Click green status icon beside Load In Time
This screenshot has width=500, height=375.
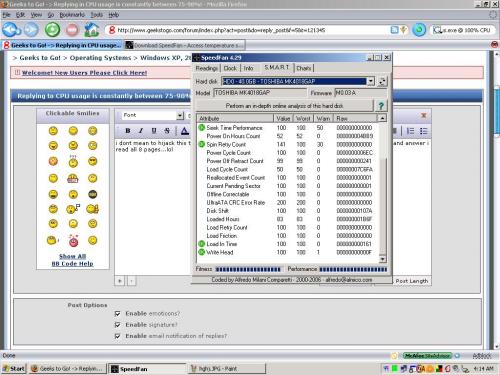coord(201,244)
